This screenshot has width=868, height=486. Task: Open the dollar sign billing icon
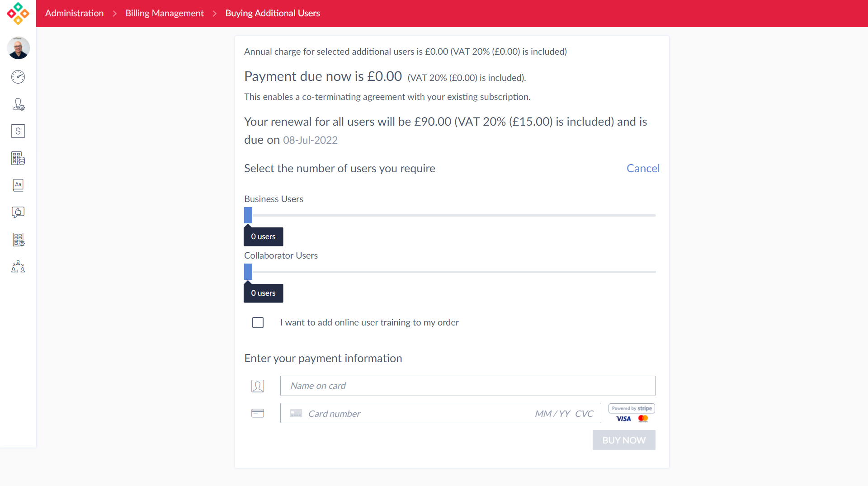coord(18,131)
